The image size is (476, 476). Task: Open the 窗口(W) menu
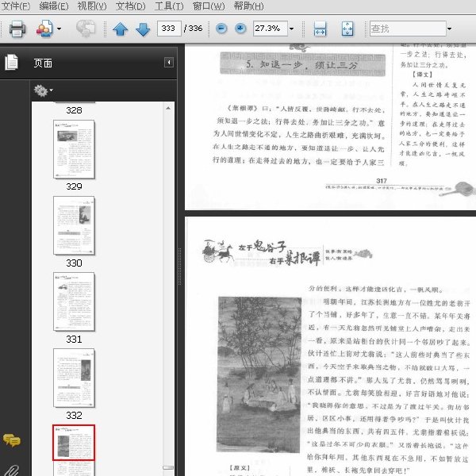[209, 6]
